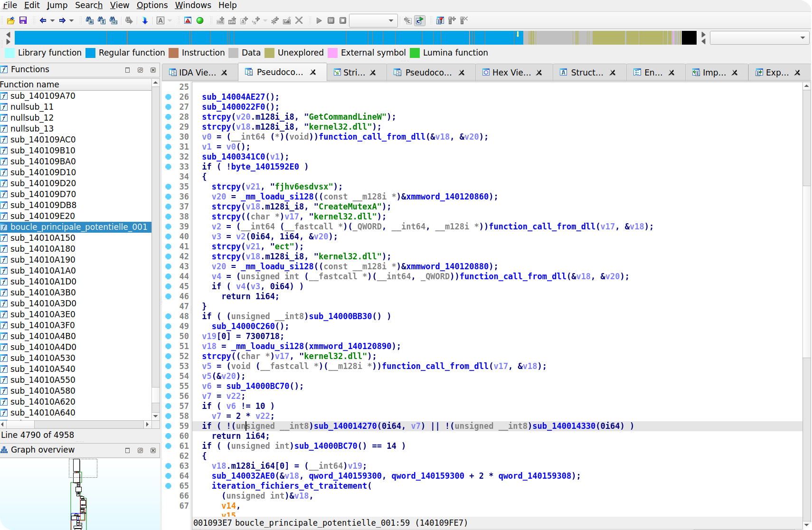
Task: Open the debugger selection combo box
Action: (373, 20)
